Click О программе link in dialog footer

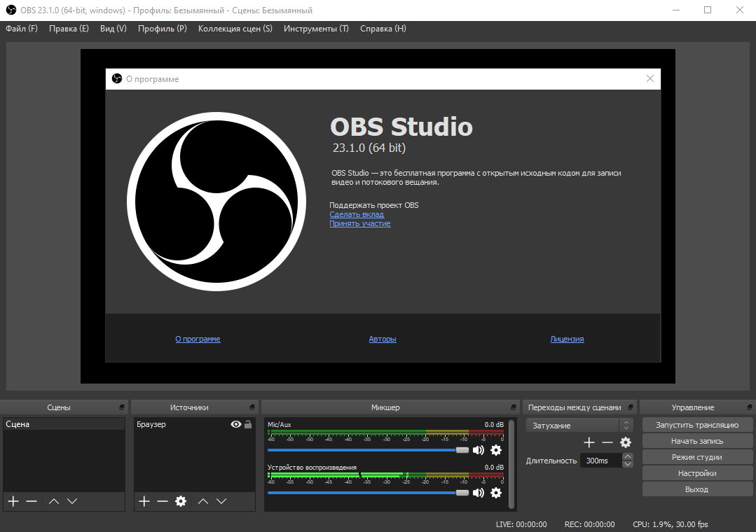(198, 339)
